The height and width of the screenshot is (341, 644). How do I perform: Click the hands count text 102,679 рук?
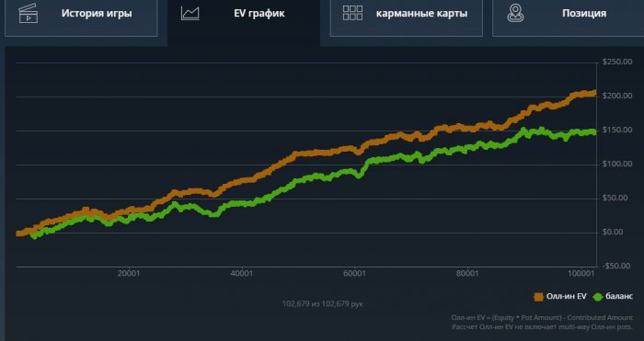pyautogui.click(x=322, y=304)
